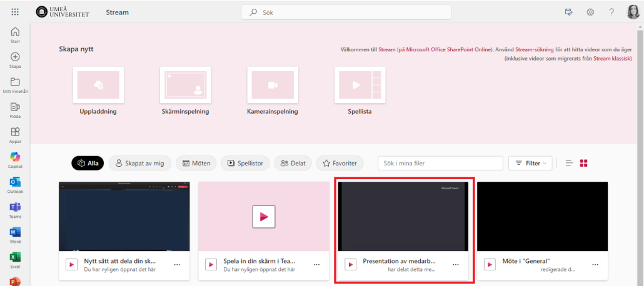
Task: Open Appar in the sidebar
Action: [15, 136]
